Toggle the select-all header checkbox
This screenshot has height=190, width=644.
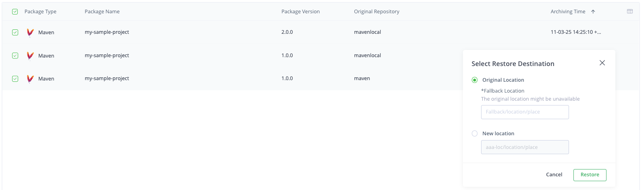pyautogui.click(x=15, y=12)
